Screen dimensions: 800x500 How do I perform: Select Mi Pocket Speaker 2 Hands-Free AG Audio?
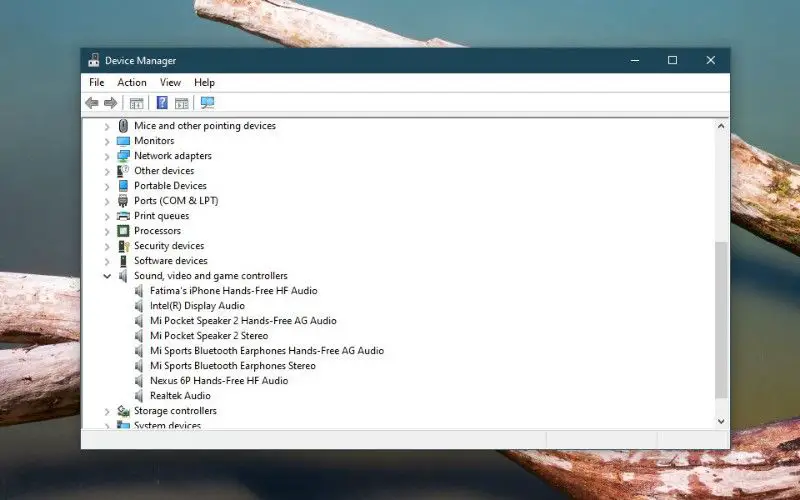pos(243,321)
